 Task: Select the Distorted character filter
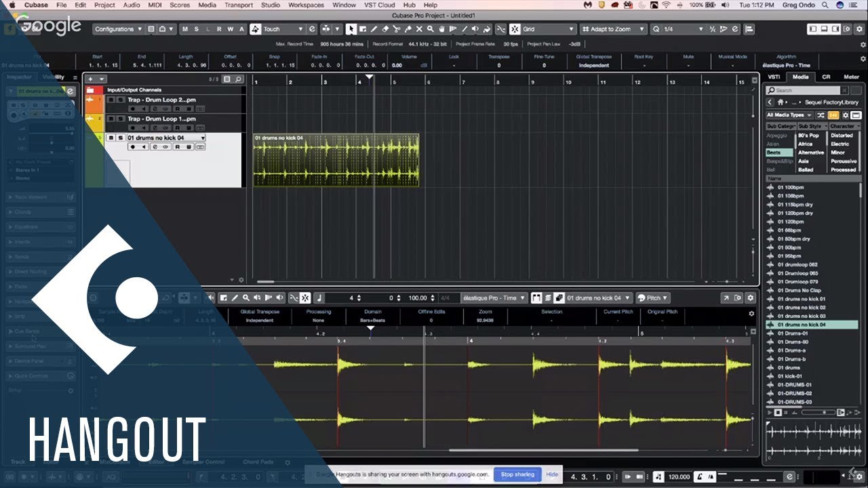tap(842, 136)
